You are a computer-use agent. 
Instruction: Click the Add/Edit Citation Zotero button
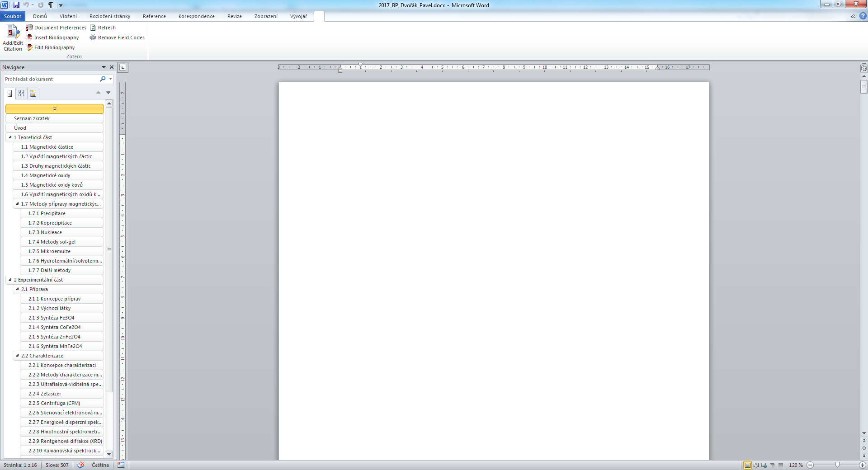click(13, 38)
